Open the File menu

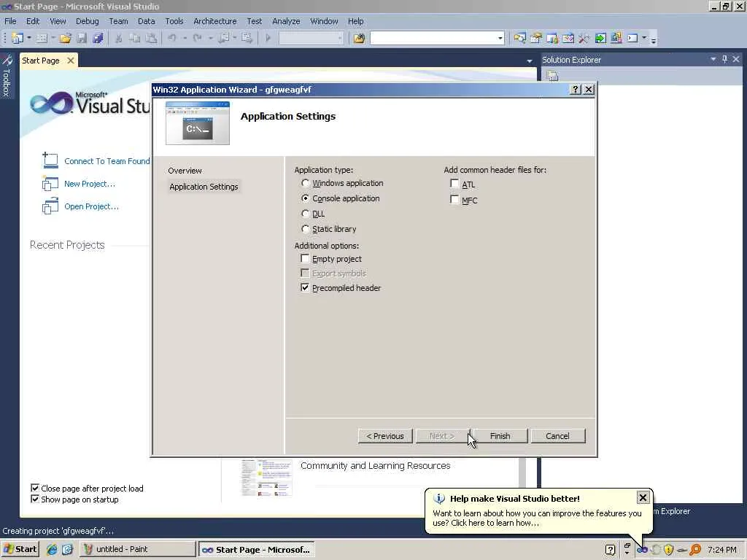coord(10,21)
